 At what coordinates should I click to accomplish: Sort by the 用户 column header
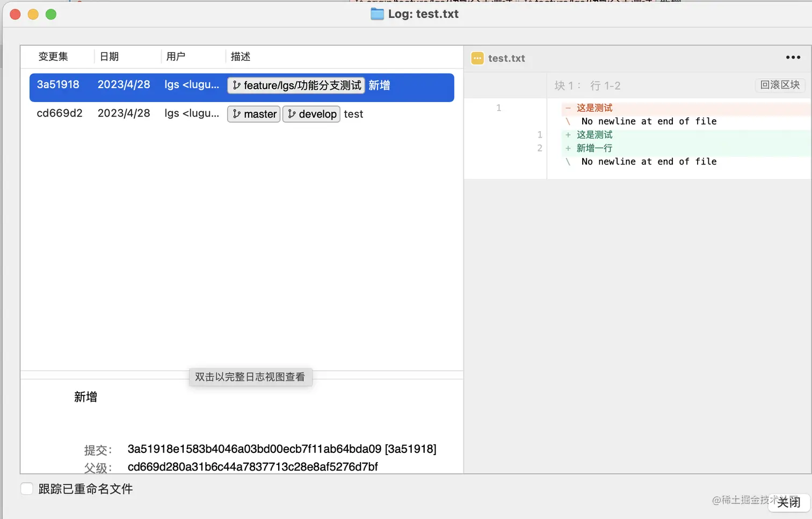tap(176, 56)
